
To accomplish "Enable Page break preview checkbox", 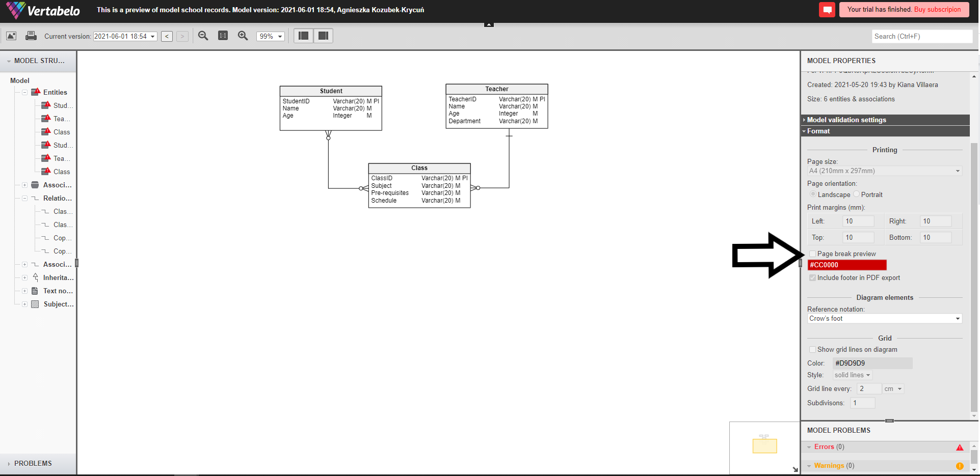I will (813, 254).
